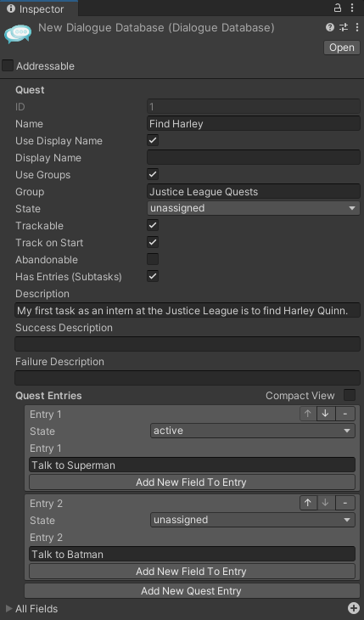Move Entry 2 down with the arrow
The height and width of the screenshot is (620, 364).
point(325,503)
